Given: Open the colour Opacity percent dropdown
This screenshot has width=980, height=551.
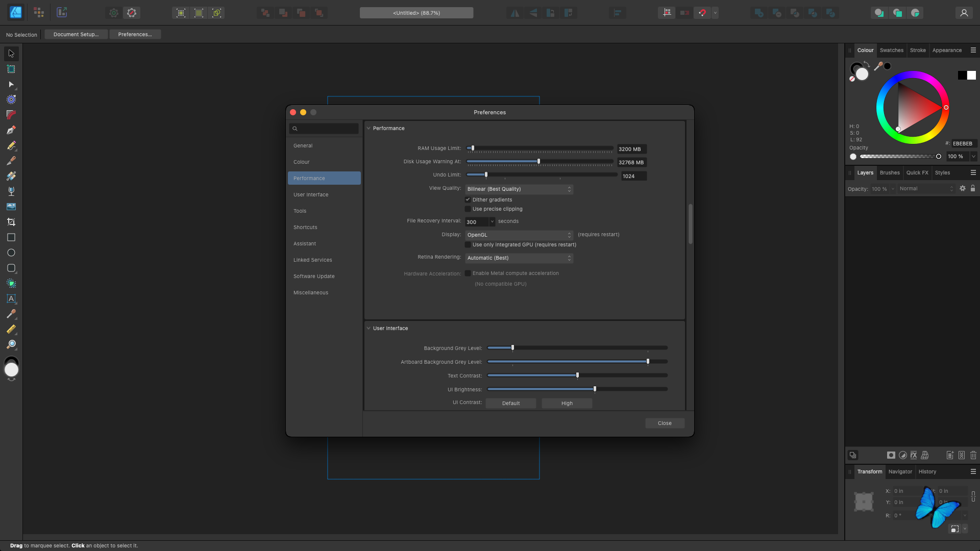Looking at the screenshot, I should coord(973,157).
